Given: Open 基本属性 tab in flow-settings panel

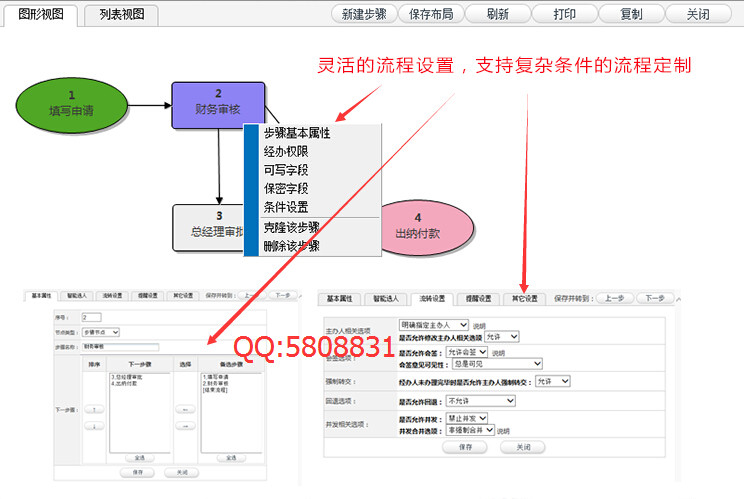Looking at the screenshot, I should coord(340,299).
